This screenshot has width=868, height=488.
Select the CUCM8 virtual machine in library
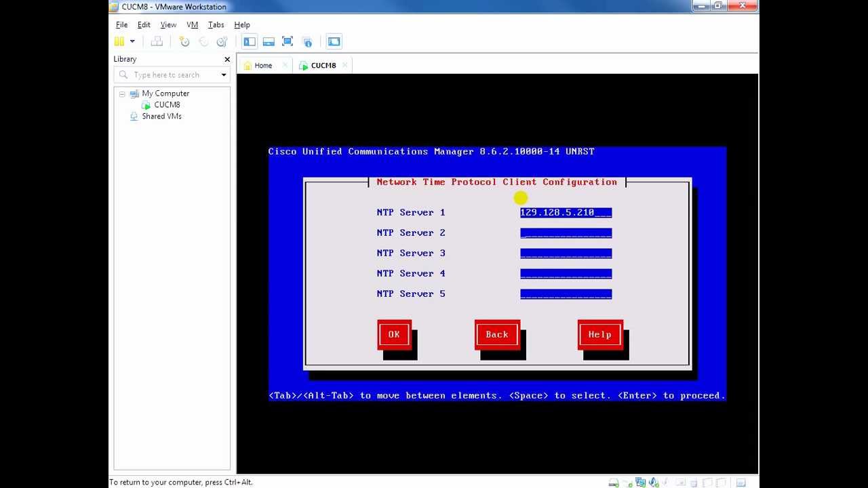[167, 104]
